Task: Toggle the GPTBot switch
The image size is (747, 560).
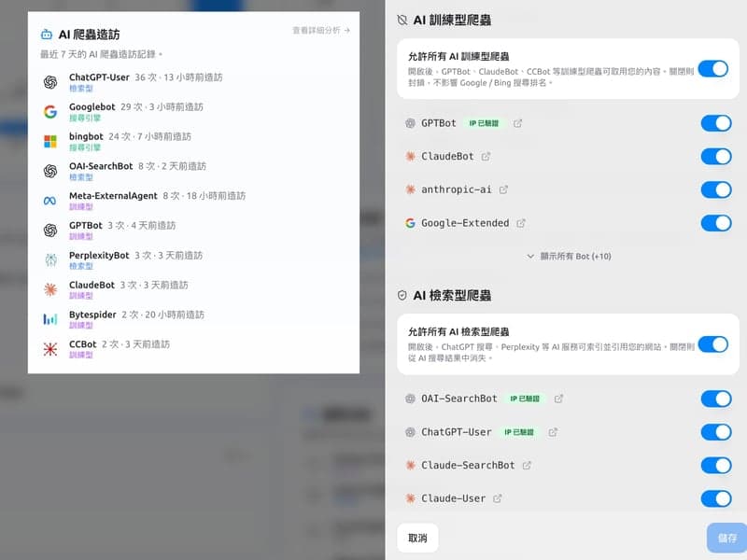Action: pos(716,123)
